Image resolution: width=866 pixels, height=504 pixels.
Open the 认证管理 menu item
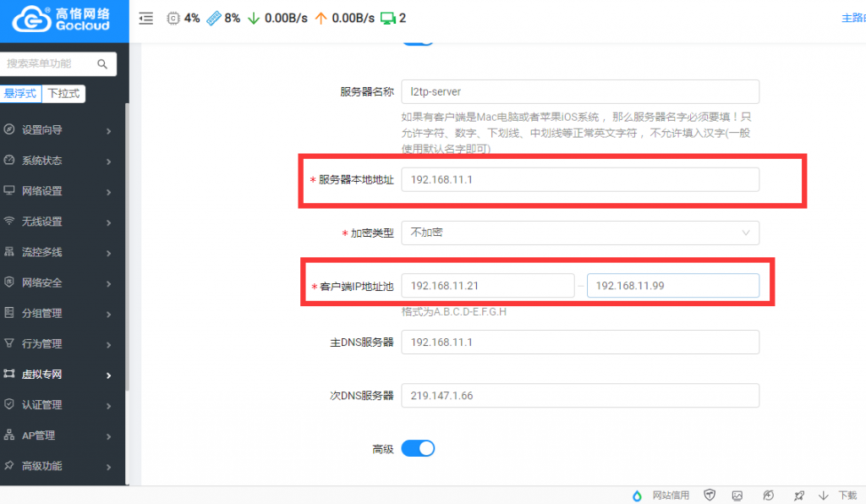(61, 404)
